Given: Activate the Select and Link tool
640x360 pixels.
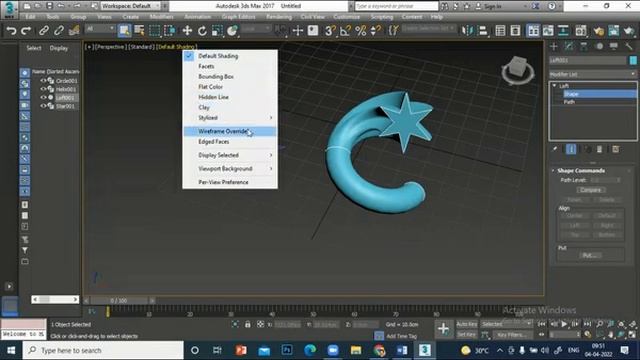Looking at the screenshot, I should pos(44,31).
